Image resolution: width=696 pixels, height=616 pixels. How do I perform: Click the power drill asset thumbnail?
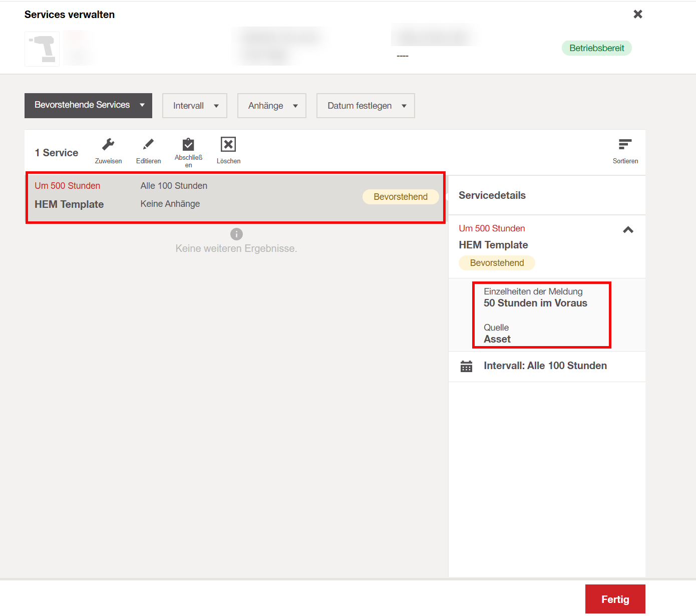point(42,49)
